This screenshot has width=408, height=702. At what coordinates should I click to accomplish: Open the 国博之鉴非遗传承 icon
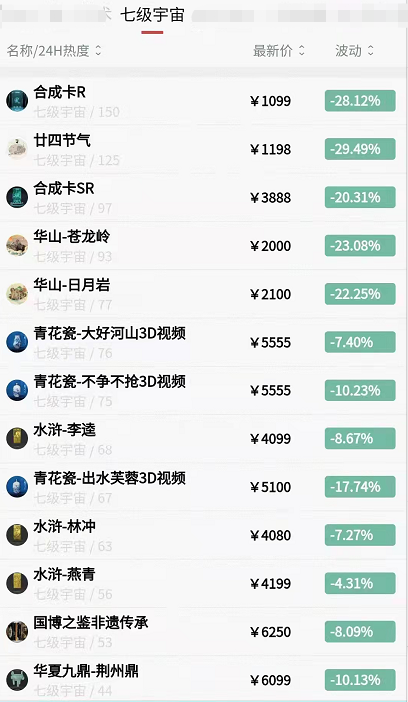click(17, 632)
